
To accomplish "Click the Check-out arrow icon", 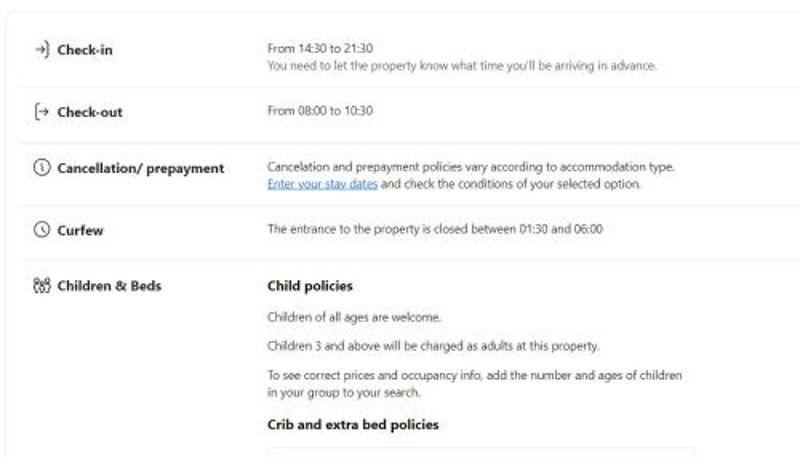I will (41, 112).
